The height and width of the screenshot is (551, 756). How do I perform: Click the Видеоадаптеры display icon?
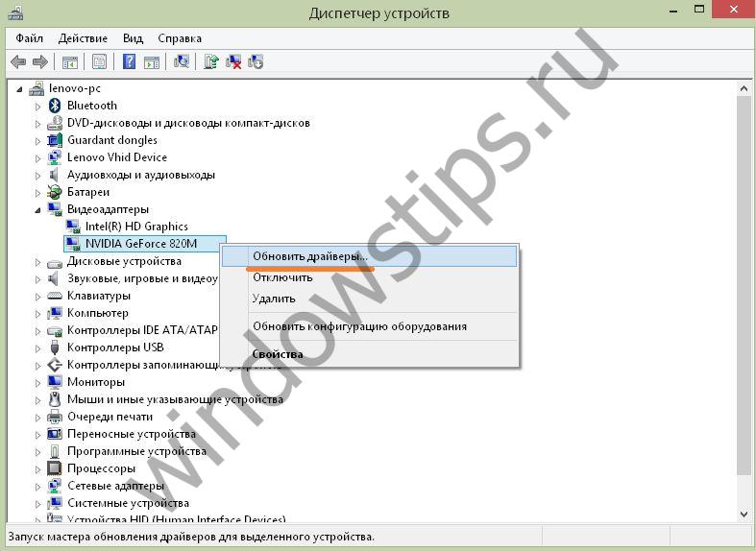click(55, 209)
